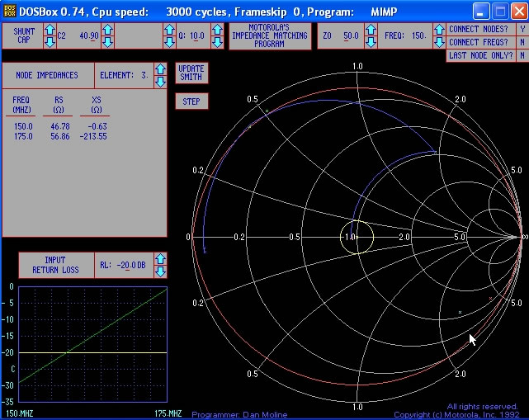This screenshot has width=529, height=420.
Task: Increase FREQ using its up arrow
Action: [437, 31]
